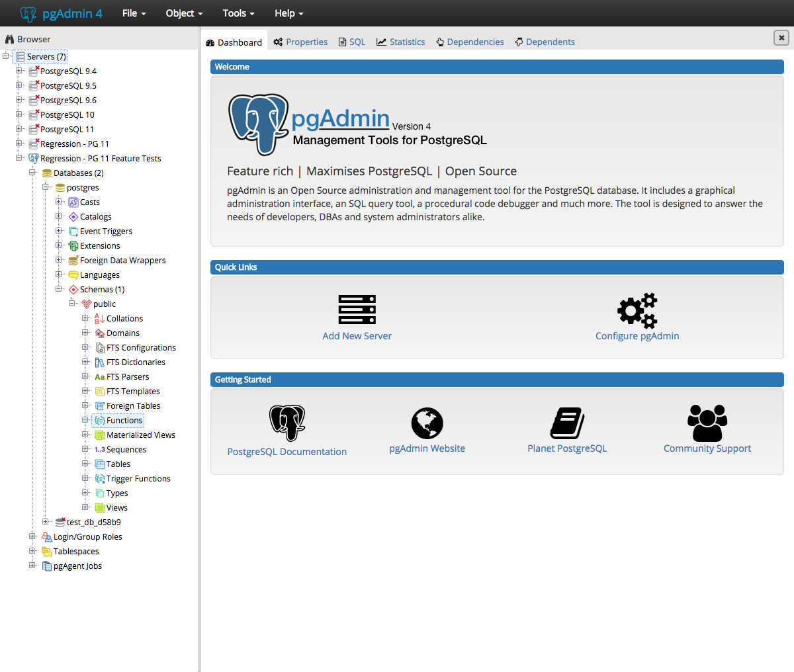Click the Tables icon in the tree

[x=100, y=464]
